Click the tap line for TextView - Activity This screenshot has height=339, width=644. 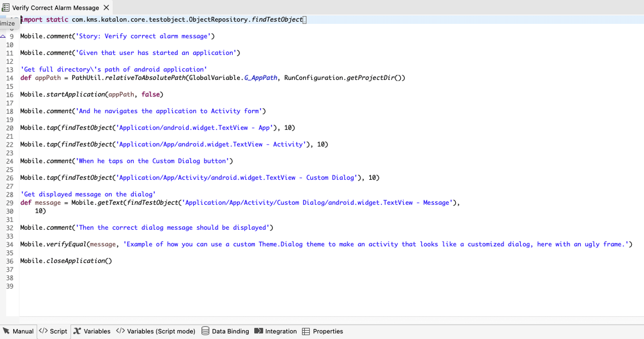click(x=174, y=144)
